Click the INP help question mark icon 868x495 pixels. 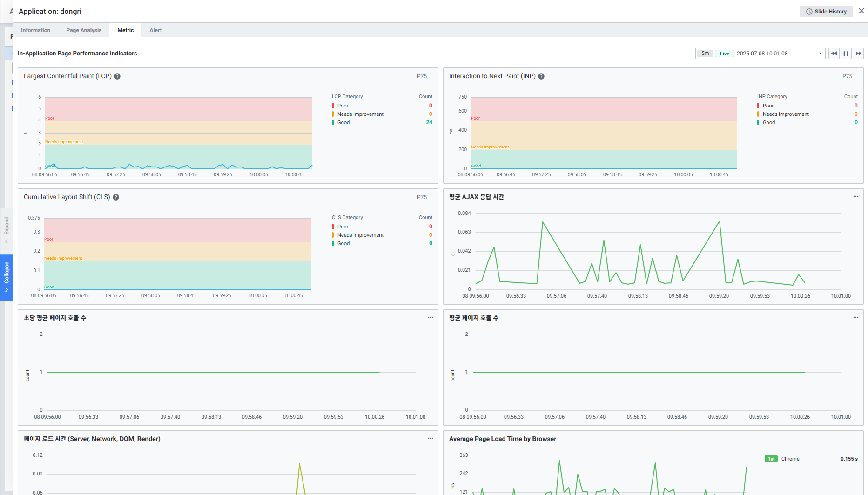pos(541,76)
